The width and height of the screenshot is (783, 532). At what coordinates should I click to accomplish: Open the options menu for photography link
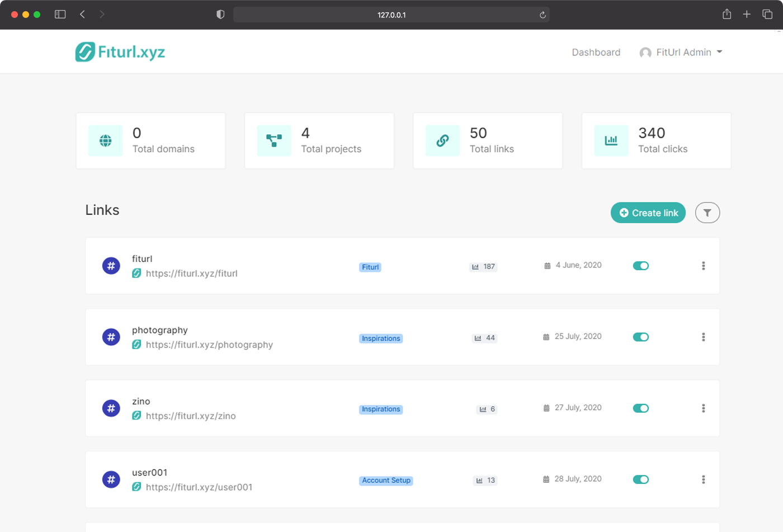point(704,337)
